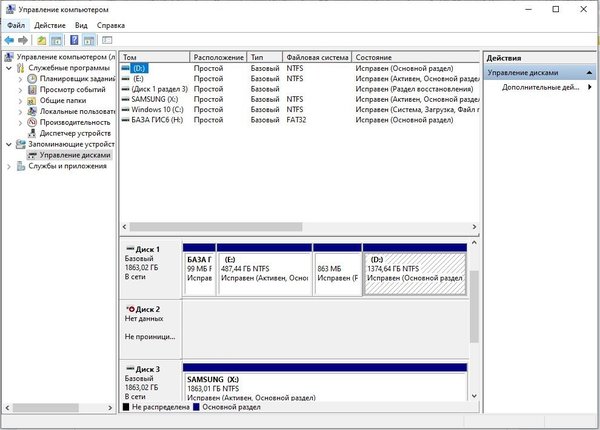Toggle the show/hide console tree icon
Screen dimensions: 600x430
click(56, 40)
